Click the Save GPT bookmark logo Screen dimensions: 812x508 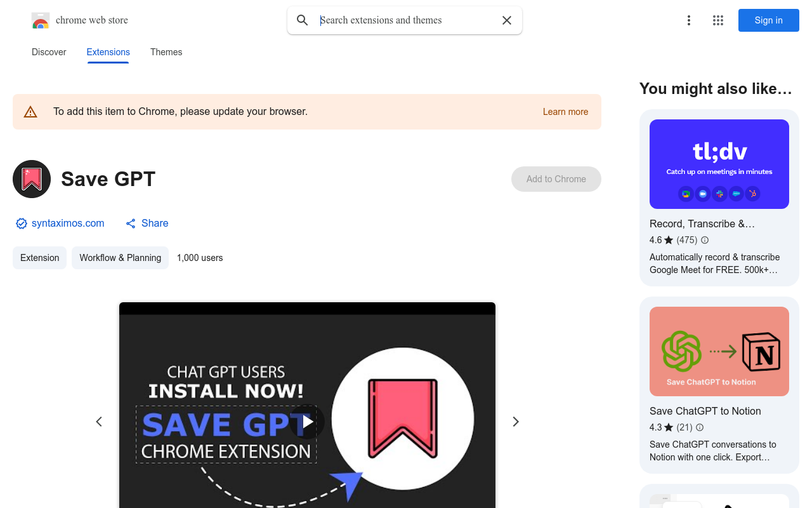click(32, 179)
